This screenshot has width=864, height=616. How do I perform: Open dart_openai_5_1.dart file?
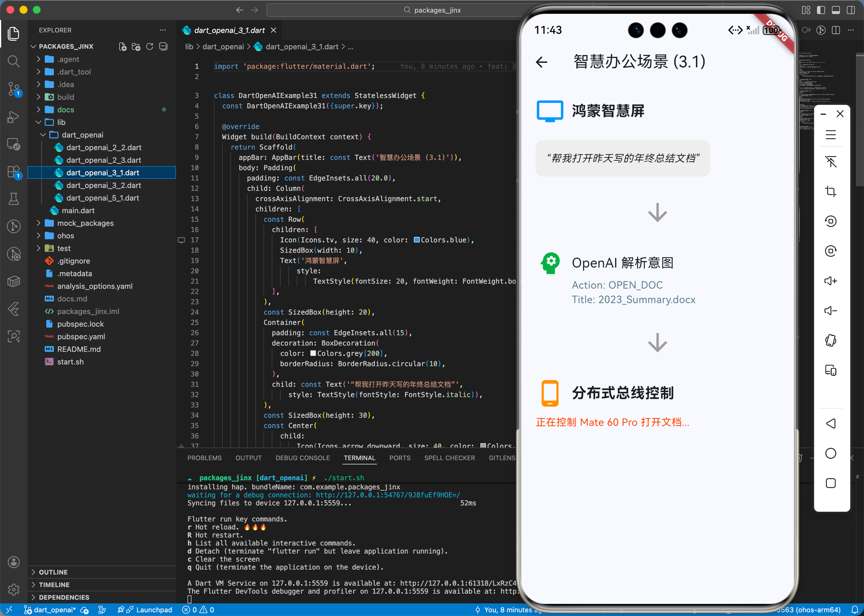102,198
